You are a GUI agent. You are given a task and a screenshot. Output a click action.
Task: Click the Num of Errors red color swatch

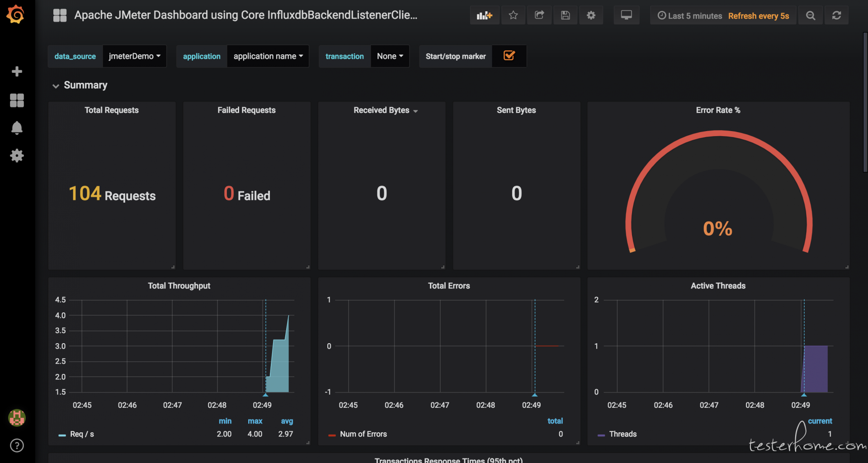pyautogui.click(x=332, y=435)
